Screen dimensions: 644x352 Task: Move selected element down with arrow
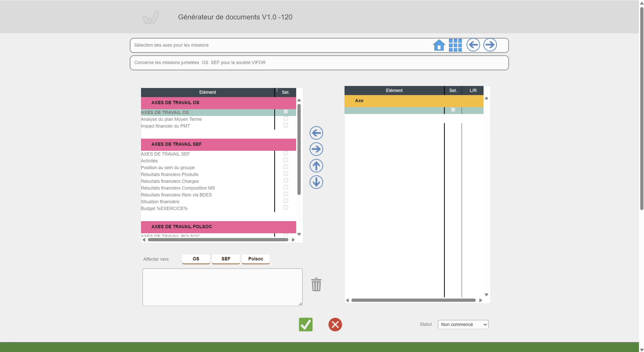point(316,182)
